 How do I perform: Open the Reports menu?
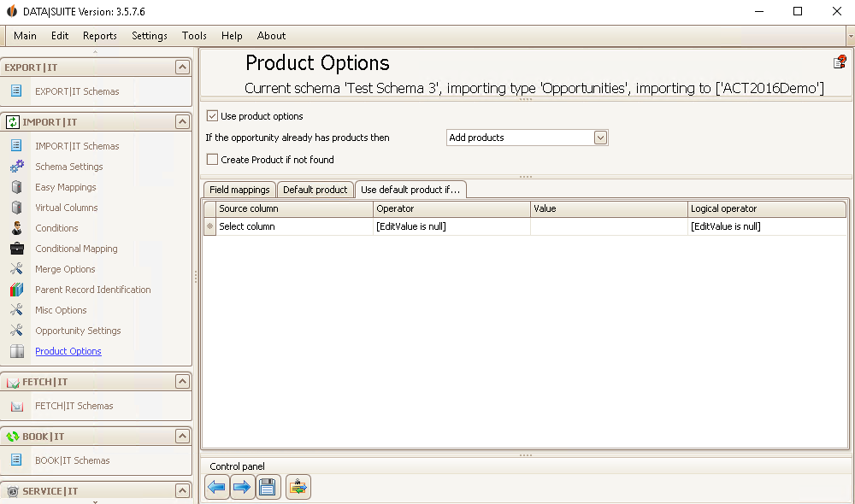100,35
